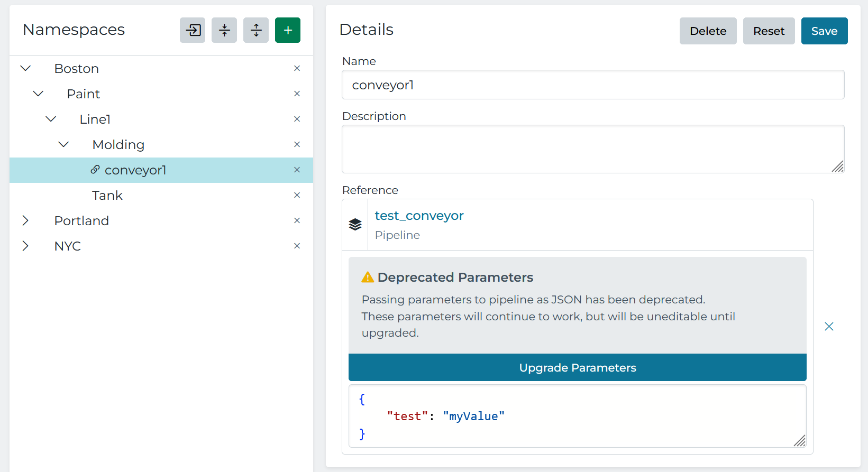
Task: Click the "test" key in the JSON
Action: pyautogui.click(x=407, y=417)
